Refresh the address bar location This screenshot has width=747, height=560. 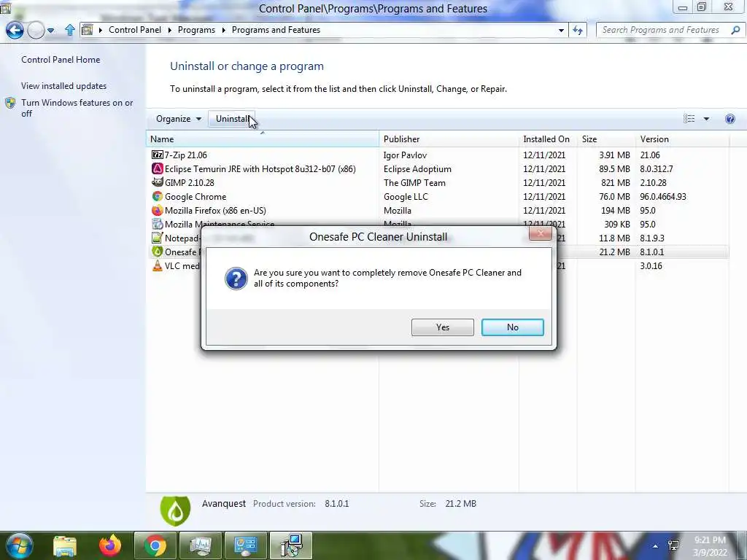pos(578,30)
